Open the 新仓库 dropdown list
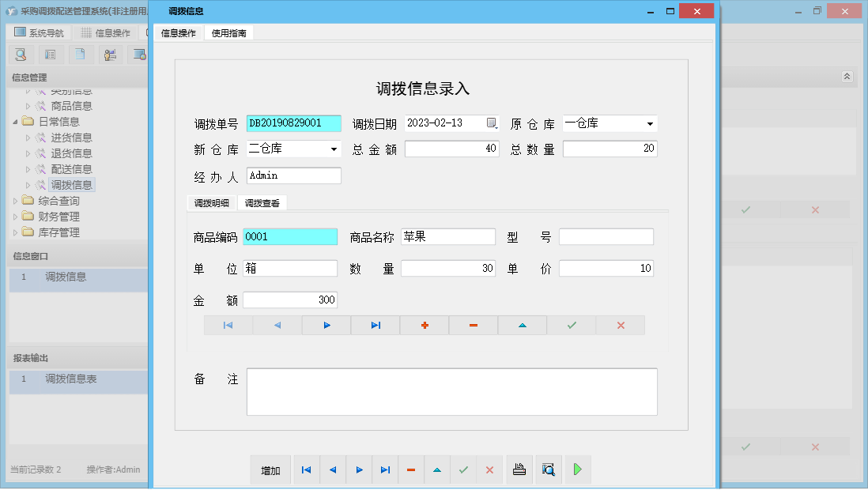Viewport: 868px width, 494px height. (x=334, y=149)
